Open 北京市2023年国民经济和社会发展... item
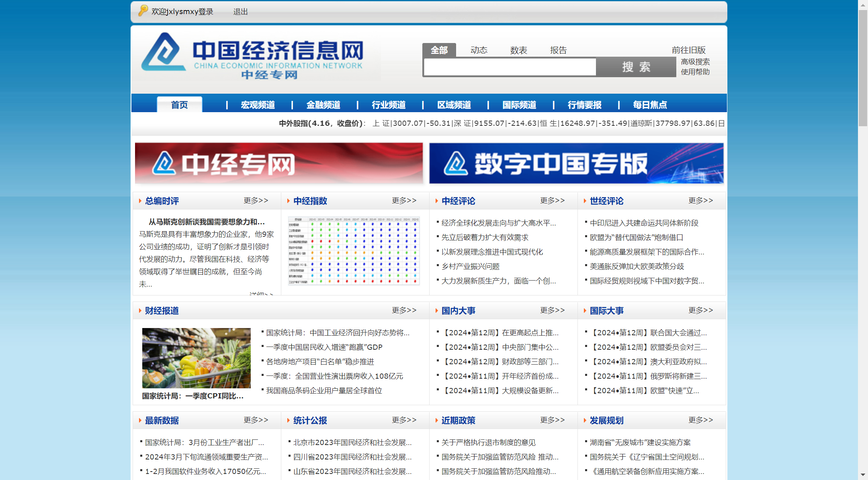Viewport: 868px width, 480px height. pos(352,442)
